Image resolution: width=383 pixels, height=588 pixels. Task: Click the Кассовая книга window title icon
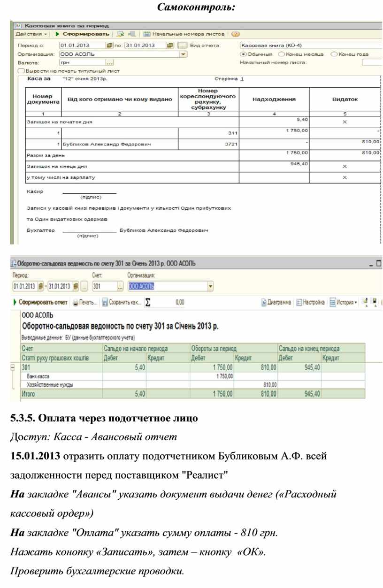click(18, 26)
